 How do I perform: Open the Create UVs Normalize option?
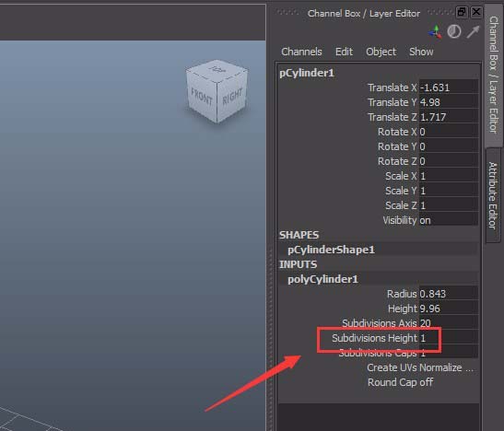[x=420, y=367]
